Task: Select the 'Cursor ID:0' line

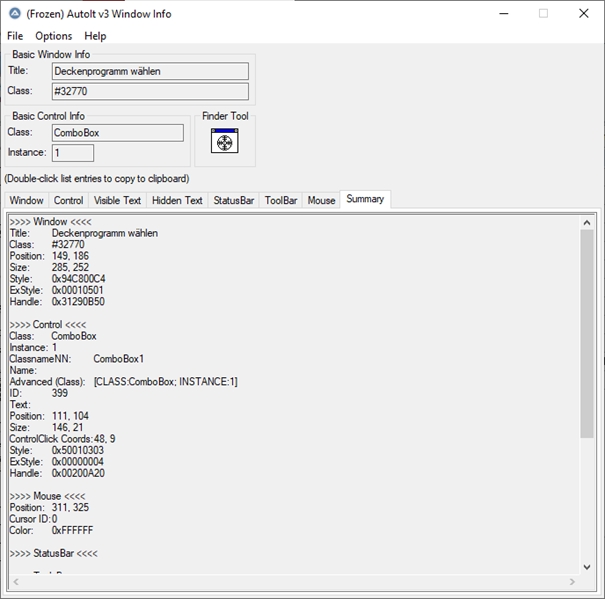Action: coord(33,519)
